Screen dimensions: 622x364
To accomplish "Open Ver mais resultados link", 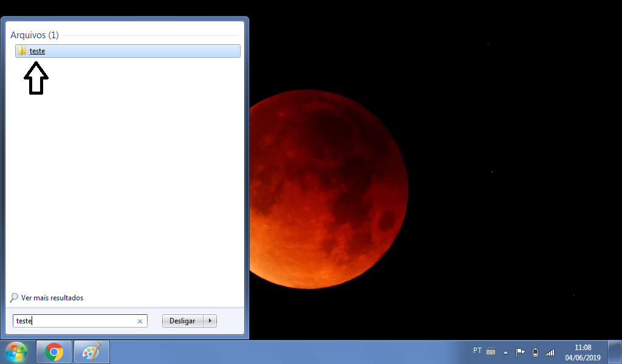I will point(52,298).
